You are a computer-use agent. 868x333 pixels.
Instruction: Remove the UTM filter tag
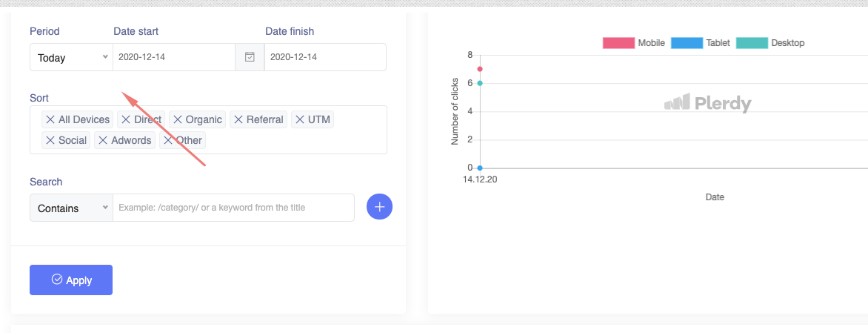pyautogui.click(x=300, y=119)
